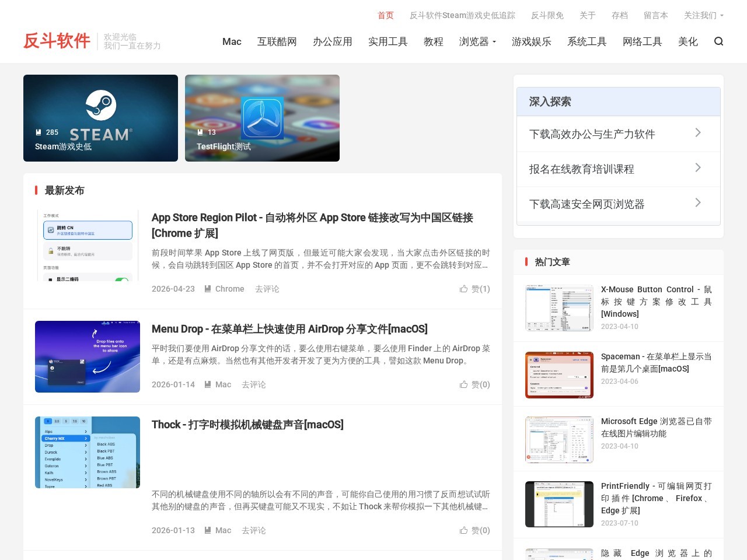Open PrintFriendly hot article title
Screen dimensions: 747x560
(657, 498)
